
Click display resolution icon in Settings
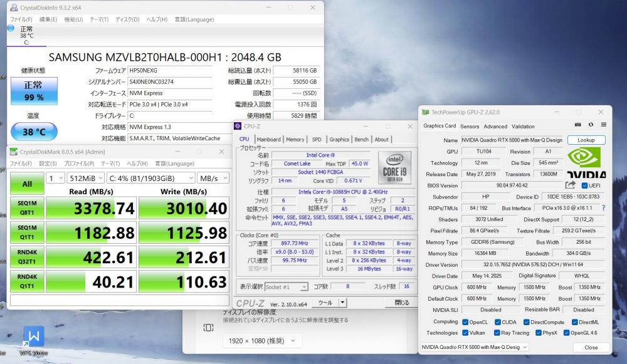coord(208,328)
